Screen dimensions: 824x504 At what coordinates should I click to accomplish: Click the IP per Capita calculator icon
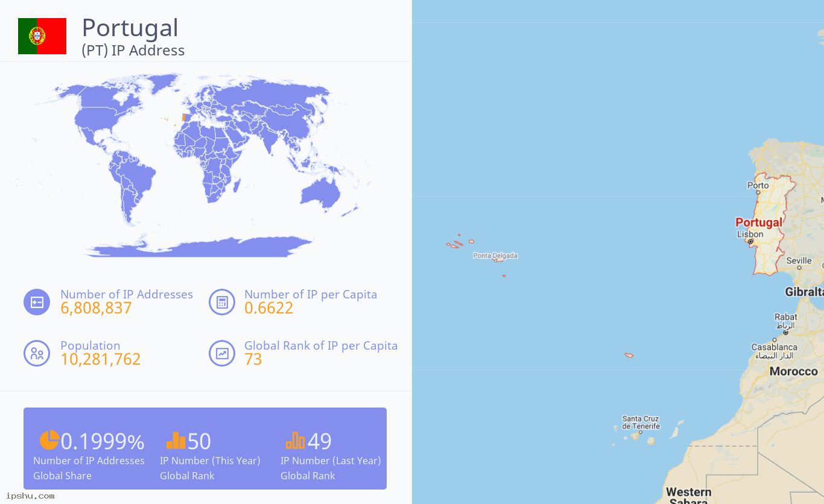click(222, 302)
